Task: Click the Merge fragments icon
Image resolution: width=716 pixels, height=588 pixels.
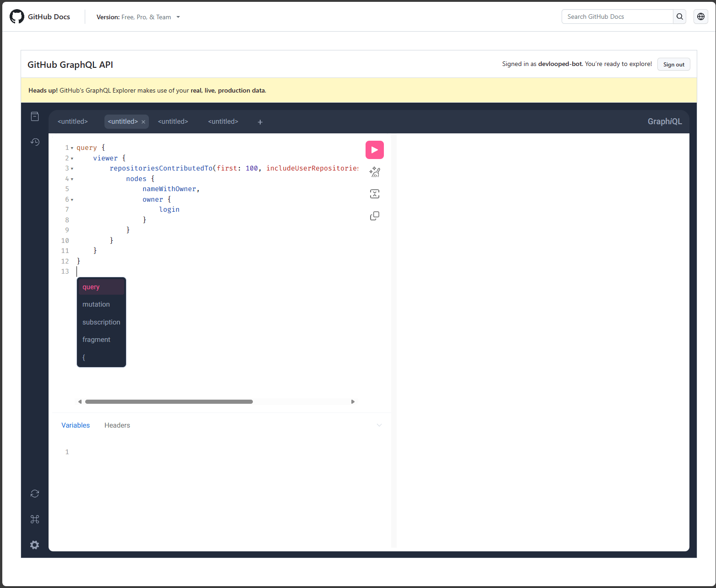Action: click(x=374, y=194)
